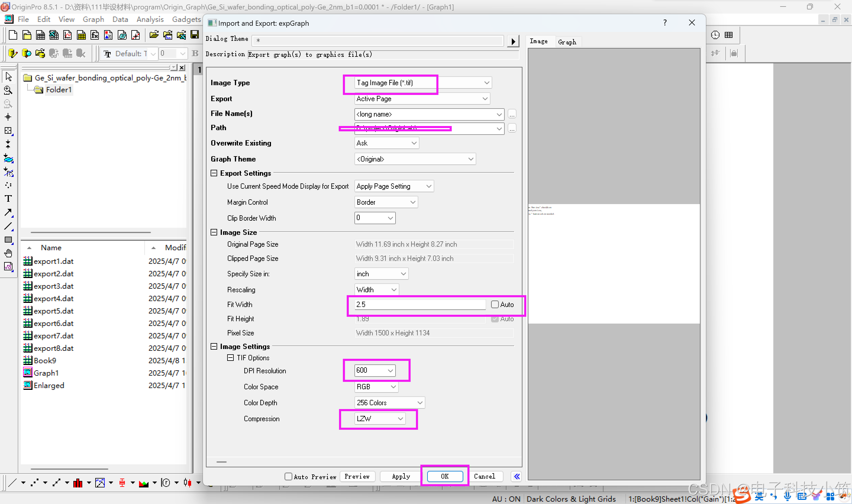Screen dimensions: 852x504
Task: Click the Pointer arrow tool
Action: click(8, 76)
